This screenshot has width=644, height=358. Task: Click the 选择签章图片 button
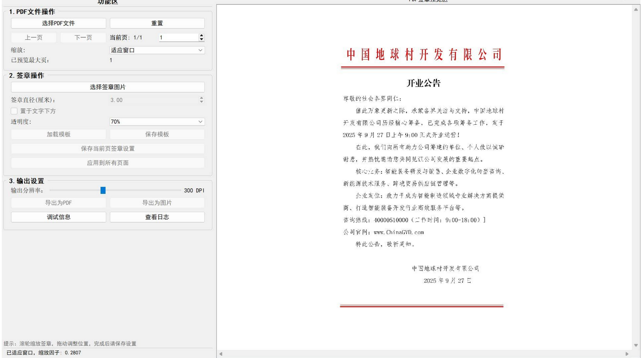tap(108, 87)
